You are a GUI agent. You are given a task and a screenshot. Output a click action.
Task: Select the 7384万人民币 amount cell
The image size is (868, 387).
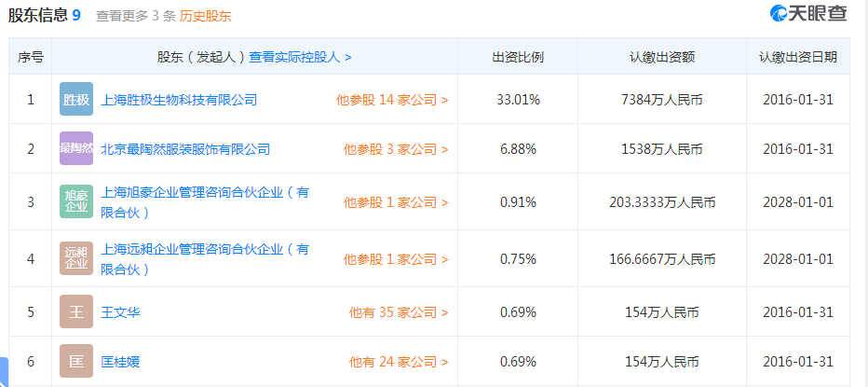pos(662,100)
